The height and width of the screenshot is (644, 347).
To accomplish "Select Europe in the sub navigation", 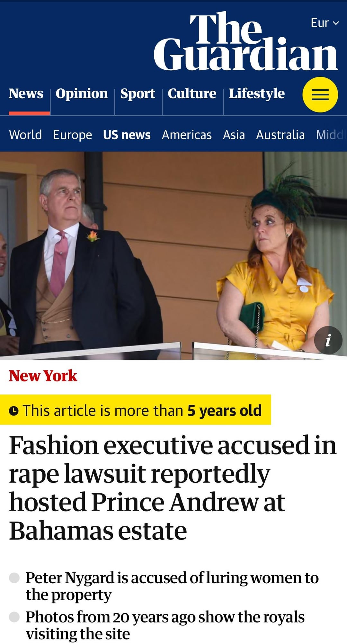I will pos(73,135).
